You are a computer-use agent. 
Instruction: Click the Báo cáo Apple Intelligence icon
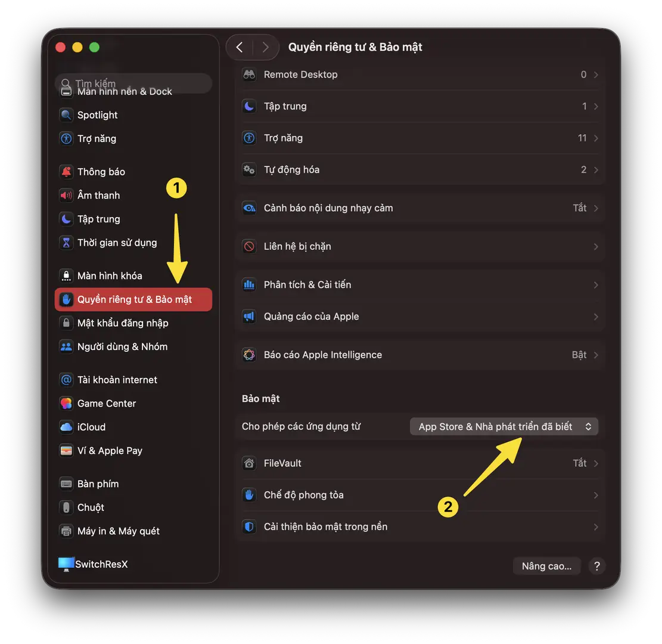tap(249, 355)
